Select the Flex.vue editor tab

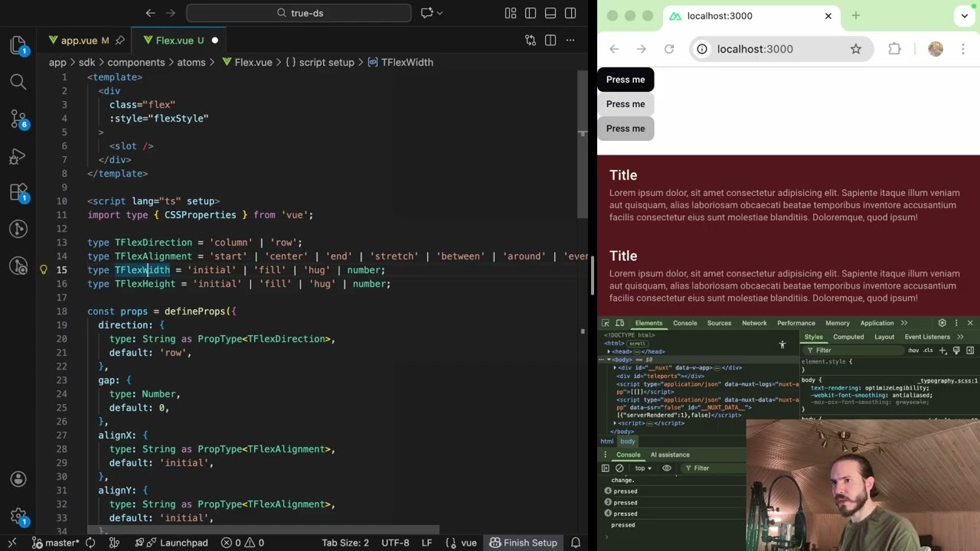[179, 41]
